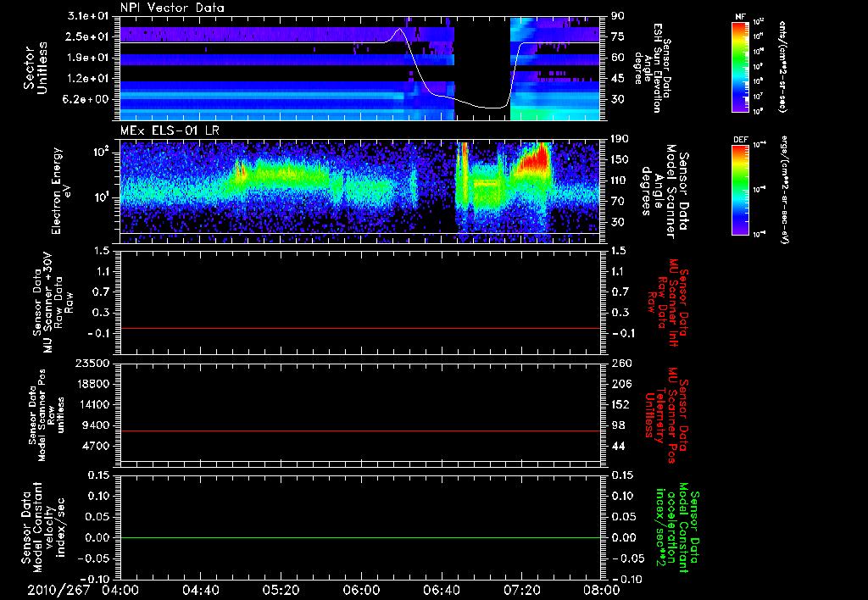Click the 06:00 time axis label
This screenshot has width=868, height=600.
point(361,590)
